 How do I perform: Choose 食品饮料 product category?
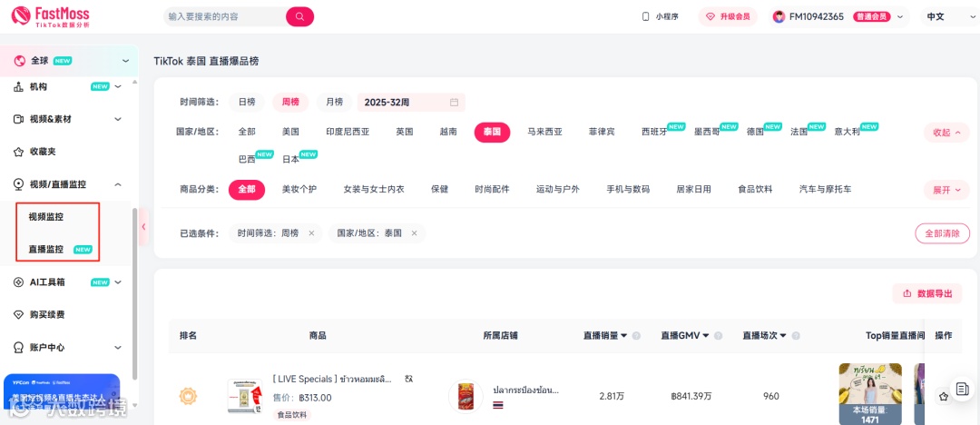tap(755, 189)
